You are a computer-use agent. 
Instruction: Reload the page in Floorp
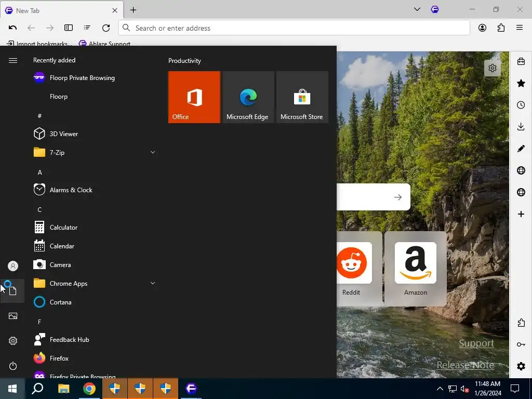point(106,28)
